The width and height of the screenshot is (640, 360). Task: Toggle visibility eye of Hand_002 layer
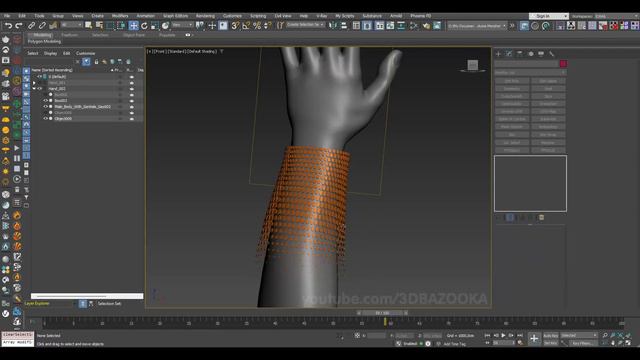coord(40,89)
